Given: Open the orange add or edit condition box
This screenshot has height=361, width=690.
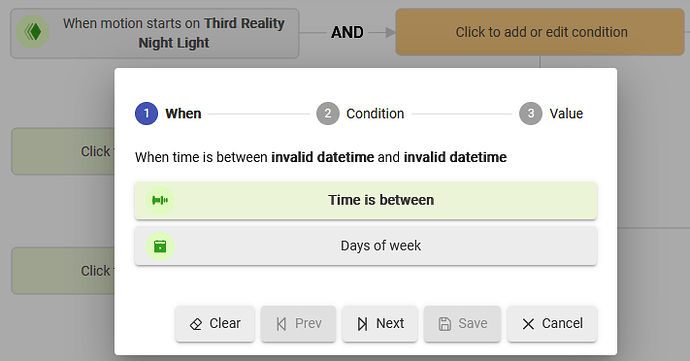Looking at the screenshot, I should pos(540,32).
